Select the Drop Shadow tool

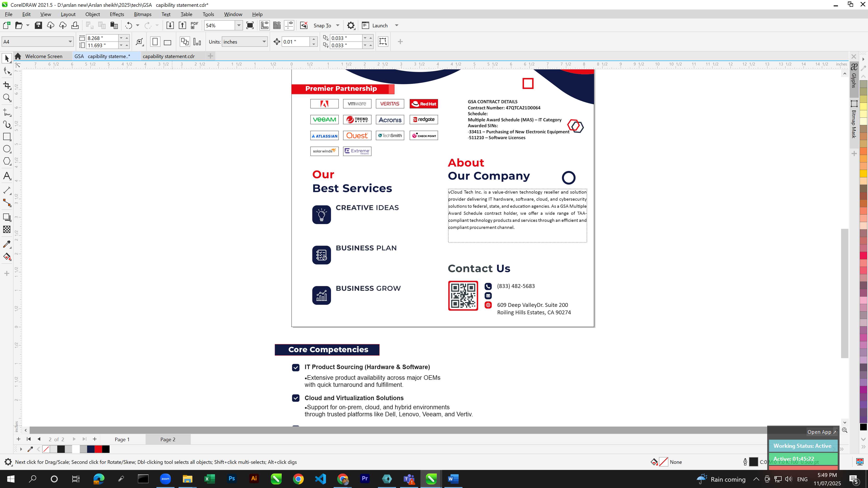[x=7, y=217]
